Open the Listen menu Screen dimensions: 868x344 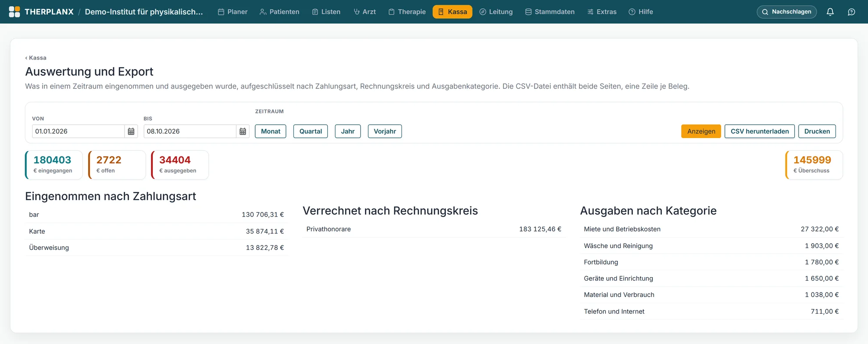click(326, 12)
